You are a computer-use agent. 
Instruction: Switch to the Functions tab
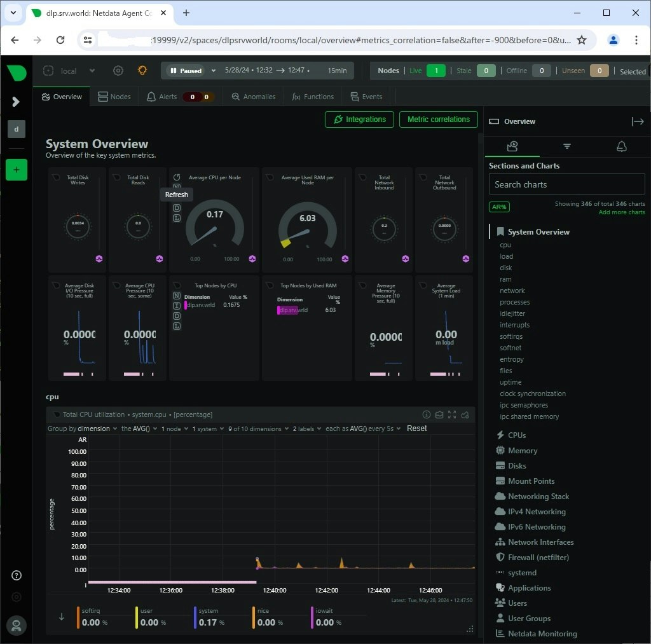(313, 97)
